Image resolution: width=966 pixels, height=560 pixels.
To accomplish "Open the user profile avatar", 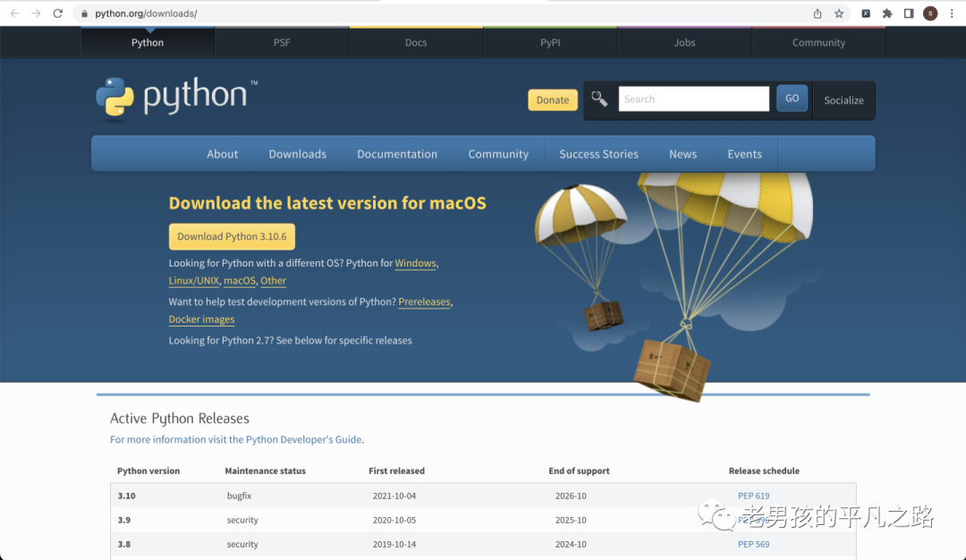I will click(x=930, y=13).
